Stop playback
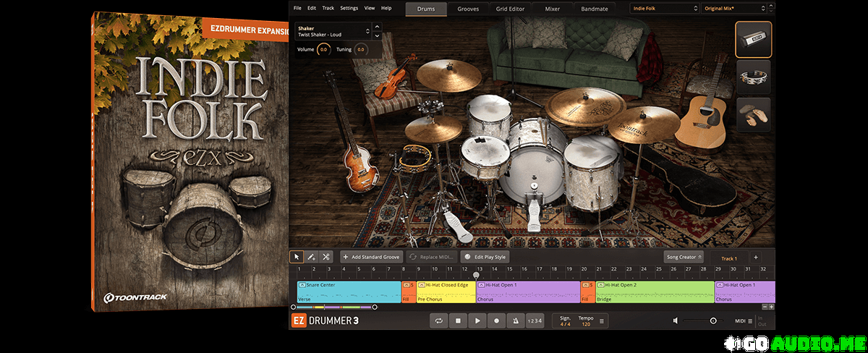 pos(458,320)
